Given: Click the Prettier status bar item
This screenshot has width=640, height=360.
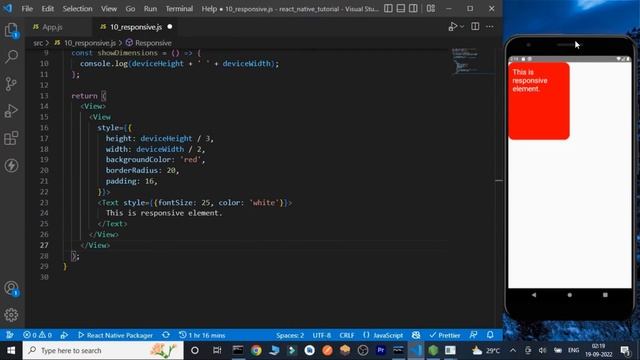Looking at the screenshot, I should click(x=444, y=335).
